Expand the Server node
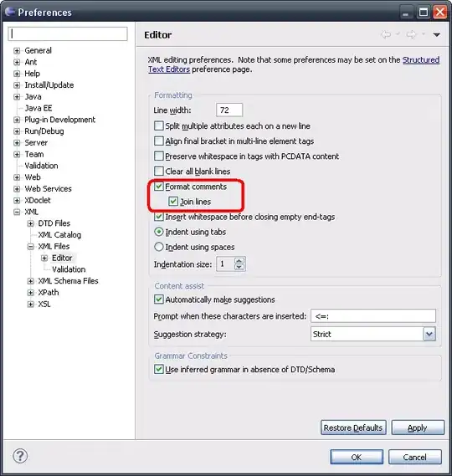Screen dimensions: 452x476 click(17, 143)
